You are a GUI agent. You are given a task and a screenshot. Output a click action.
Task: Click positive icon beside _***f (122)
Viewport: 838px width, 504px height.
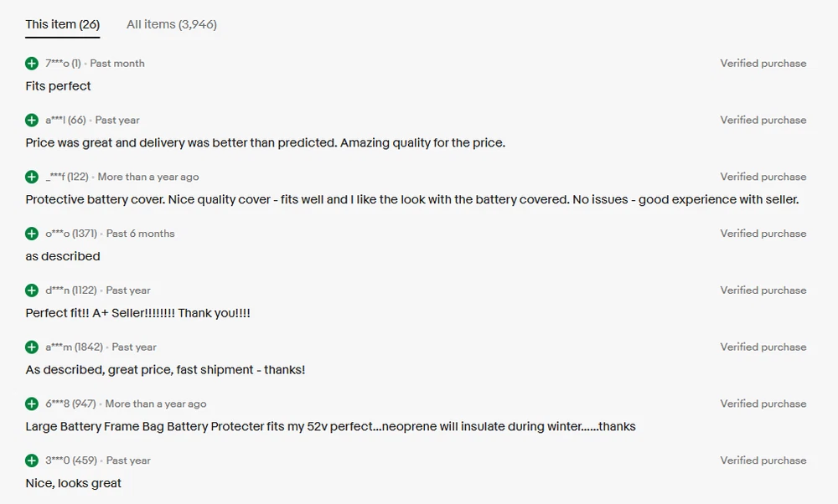32,177
